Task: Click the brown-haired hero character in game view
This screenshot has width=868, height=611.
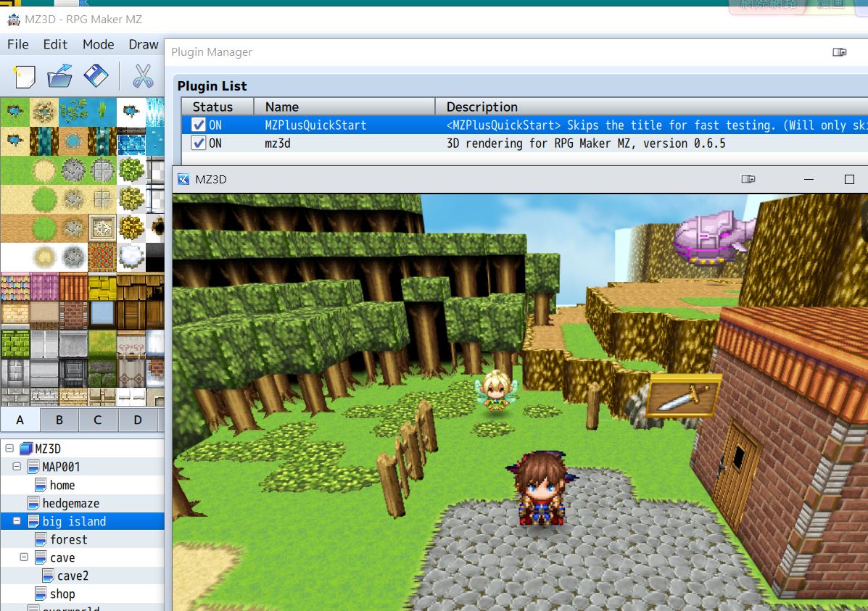Action: (x=542, y=488)
